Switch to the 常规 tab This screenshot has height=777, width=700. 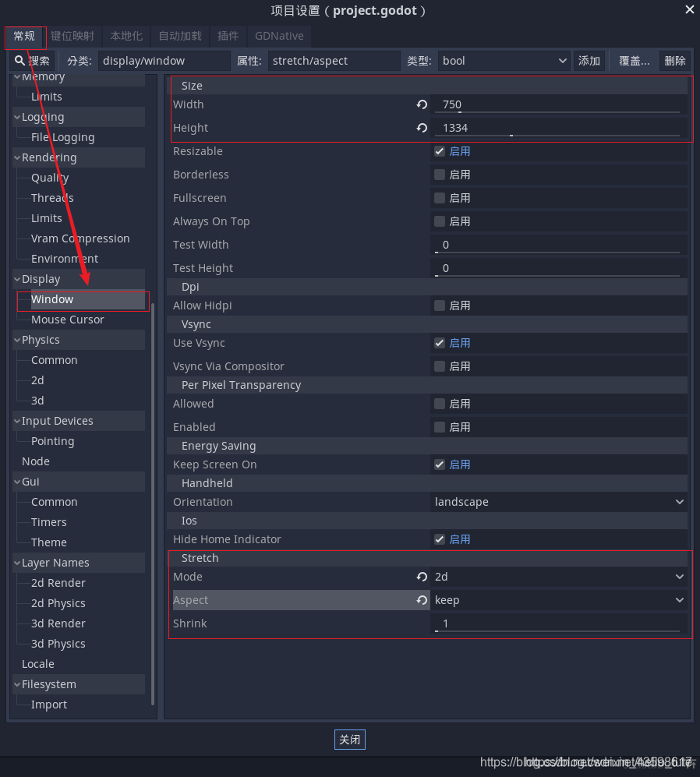click(24, 36)
